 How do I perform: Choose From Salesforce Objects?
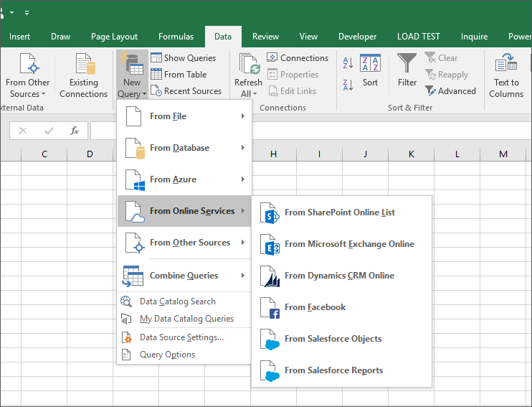(x=342, y=339)
